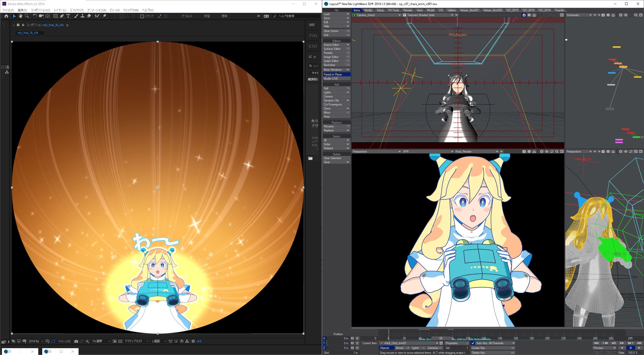Image resolution: width=644 pixels, height=355 pixels.
Task: Click the Clear Scene button
Action: tap(337, 31)
